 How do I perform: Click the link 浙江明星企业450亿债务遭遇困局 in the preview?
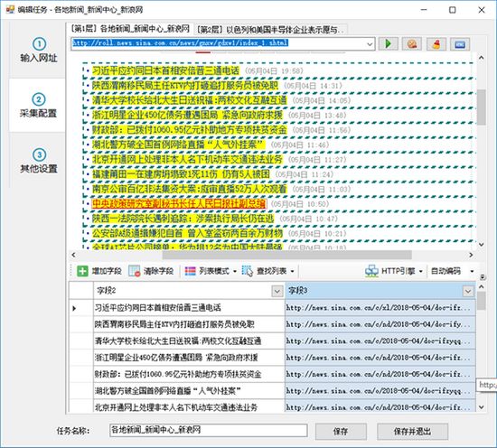(x=187, y=115)
